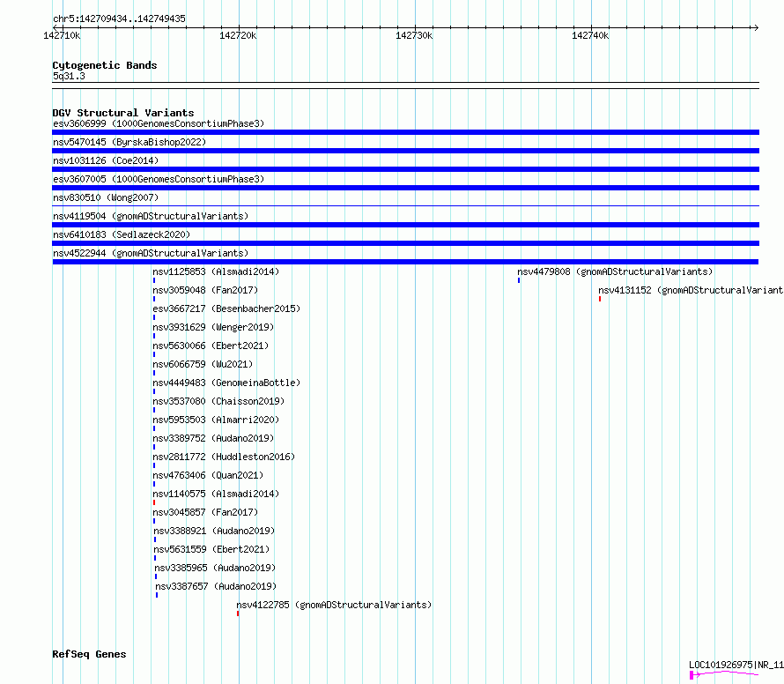Click nsv4522944 gnomADStructuralVariants label
Viewport: 784px width, 684px height.
[x=151, y=253]
